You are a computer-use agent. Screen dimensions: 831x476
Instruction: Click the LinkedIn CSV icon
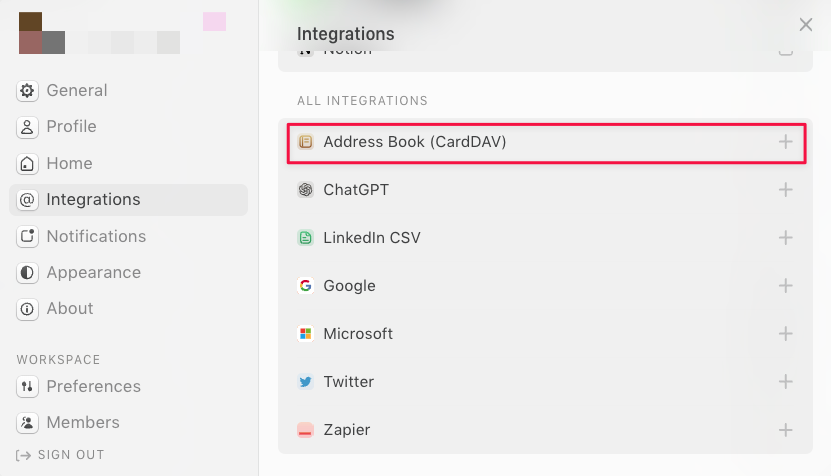(306, 238)
